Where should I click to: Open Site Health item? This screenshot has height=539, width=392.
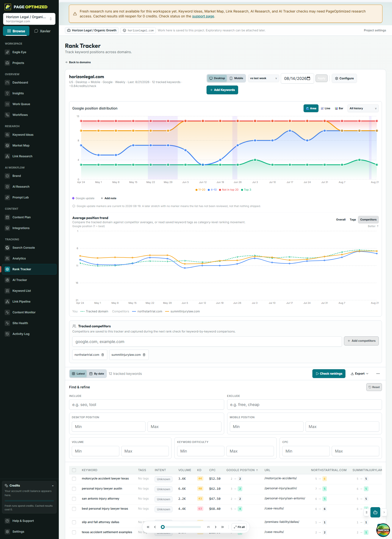pyautogui.click(x=29, y=323)
